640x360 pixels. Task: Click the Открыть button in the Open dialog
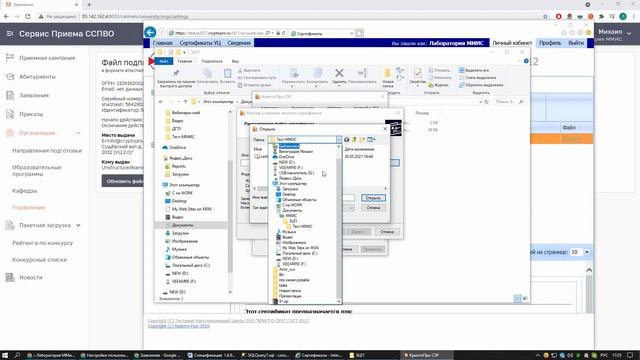point(373,198)
